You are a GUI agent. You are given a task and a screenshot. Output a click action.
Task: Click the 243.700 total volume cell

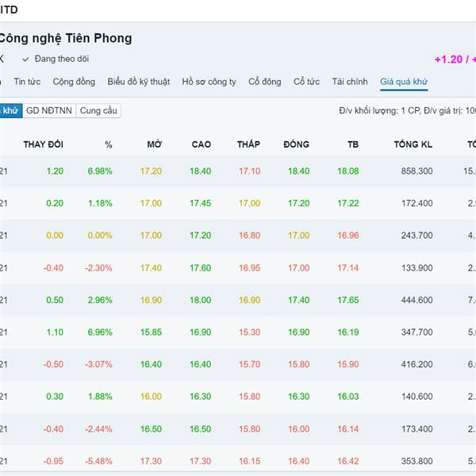click(x=416, y=236)
